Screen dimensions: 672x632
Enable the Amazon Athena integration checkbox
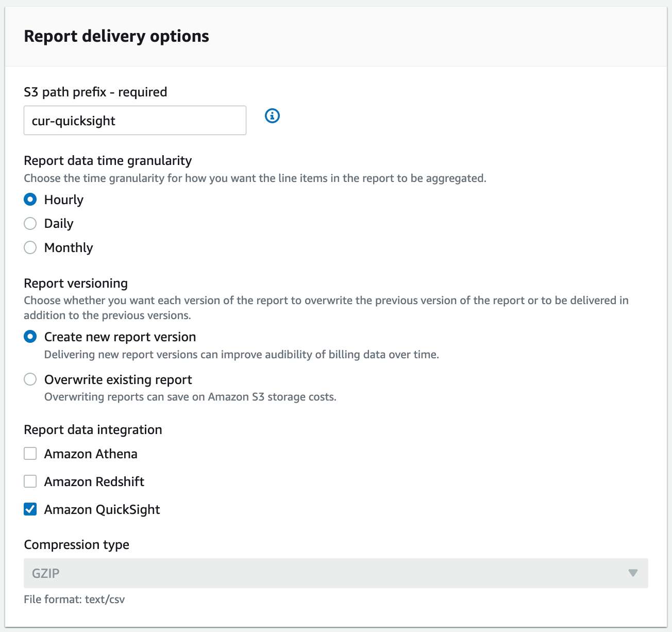point(30,453)
